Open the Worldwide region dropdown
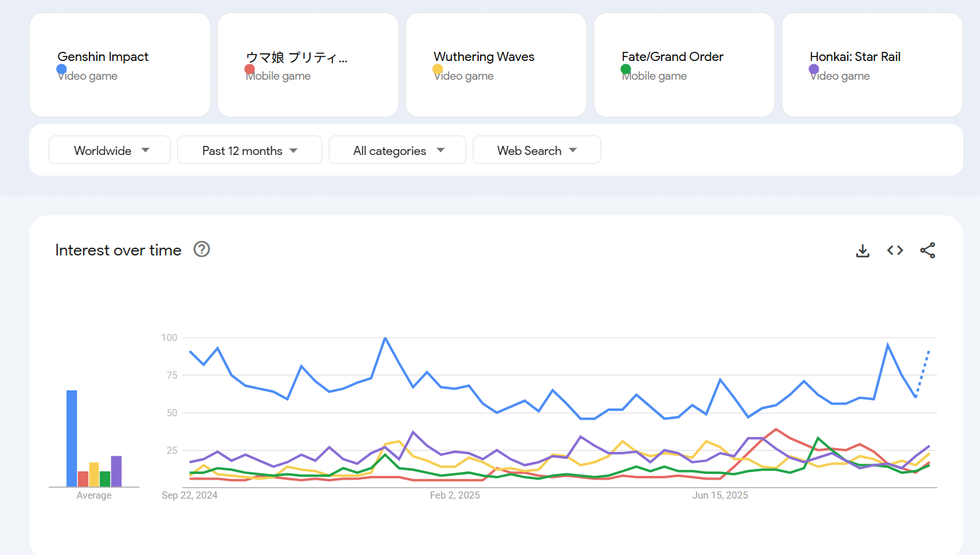The height and width of the screenshot is (555, 980). (110, 150)
